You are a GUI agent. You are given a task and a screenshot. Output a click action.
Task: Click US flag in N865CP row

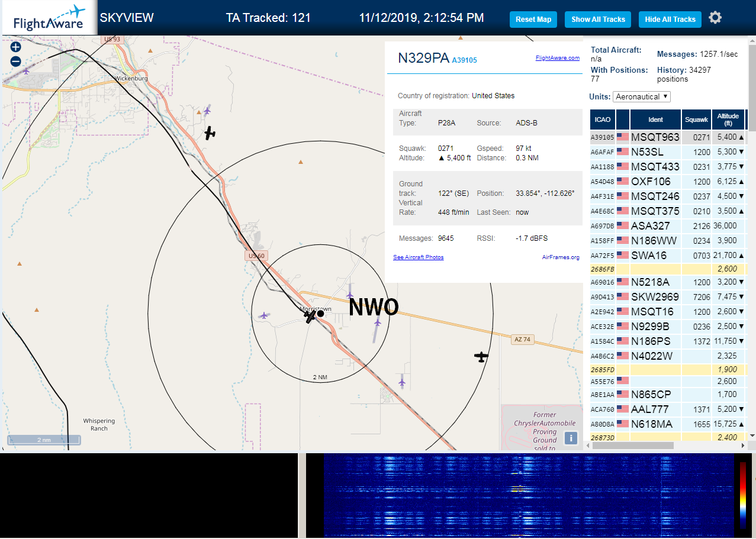click(x=623, y=395)
